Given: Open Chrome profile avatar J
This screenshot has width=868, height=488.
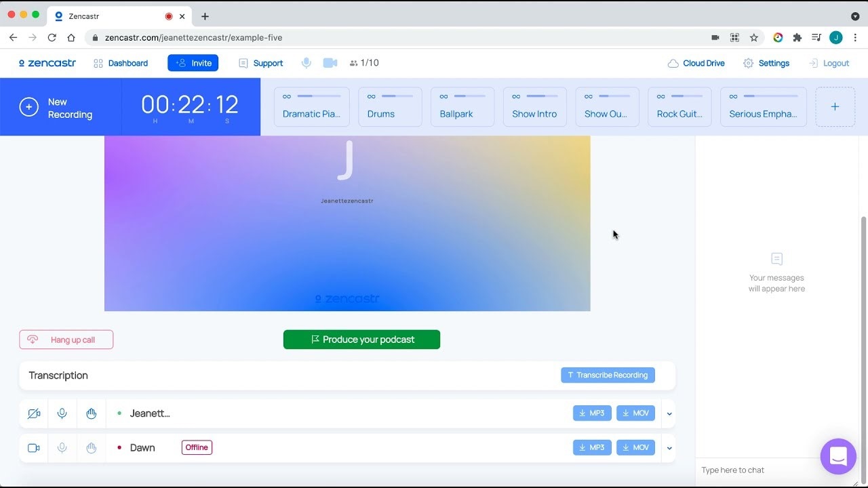Looking at the screenshot, I should [x=836, y=38].
